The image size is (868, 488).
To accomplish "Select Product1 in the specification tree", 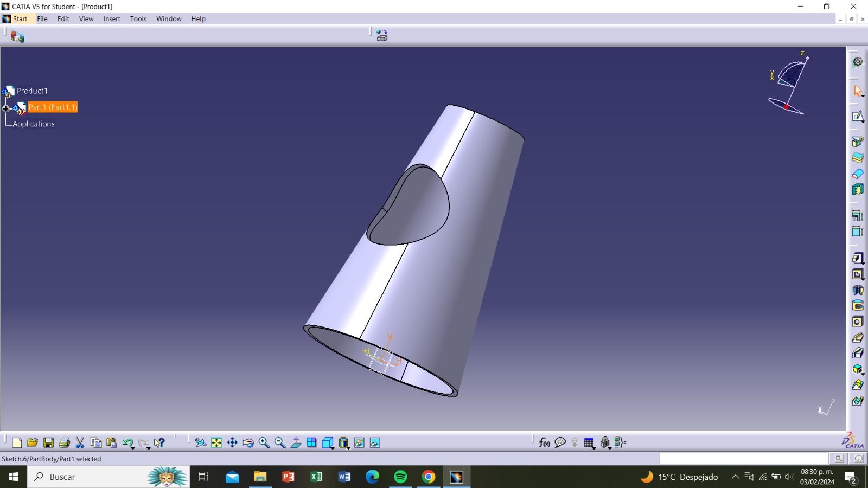I will pos(32,91).
